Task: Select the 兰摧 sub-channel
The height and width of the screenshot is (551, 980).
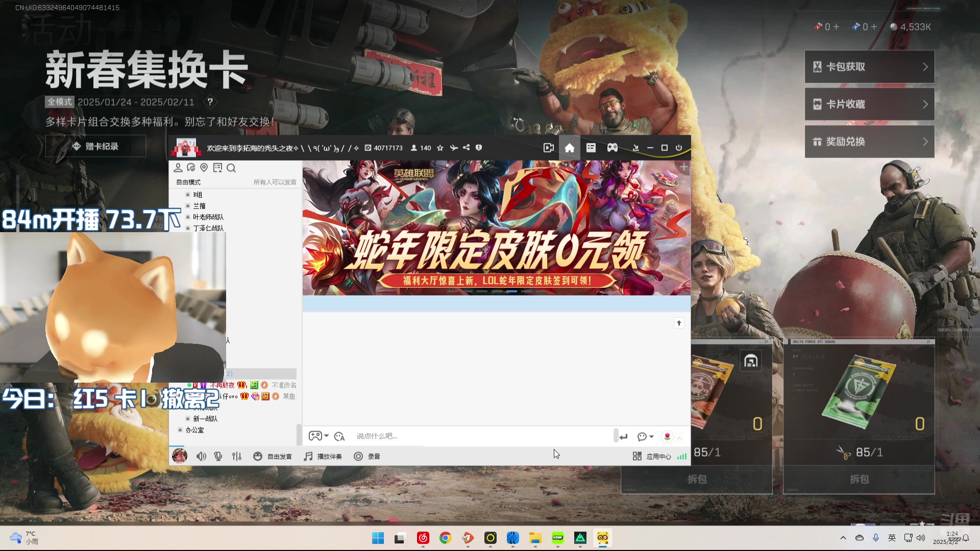Action: (x=199, y=206)
